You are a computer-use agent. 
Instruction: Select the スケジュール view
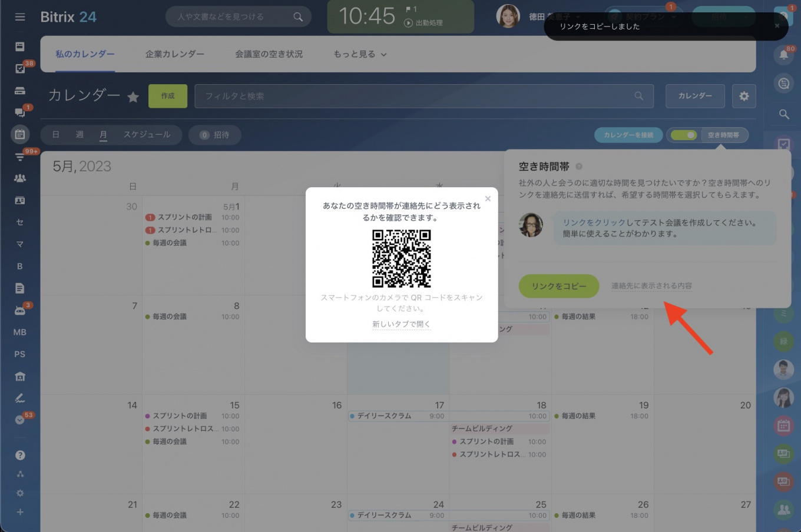click(x=147, y=135)
